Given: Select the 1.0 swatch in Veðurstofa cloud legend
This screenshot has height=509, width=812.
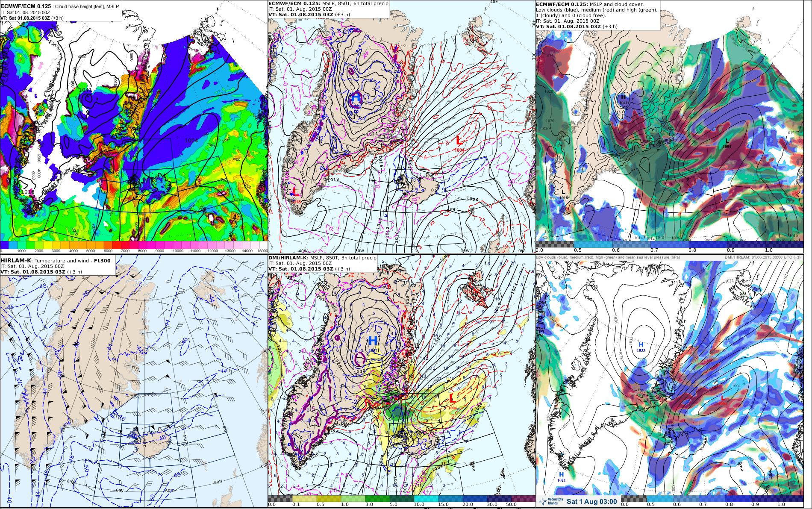Looking at the screenshot, I should pos(790,498).
